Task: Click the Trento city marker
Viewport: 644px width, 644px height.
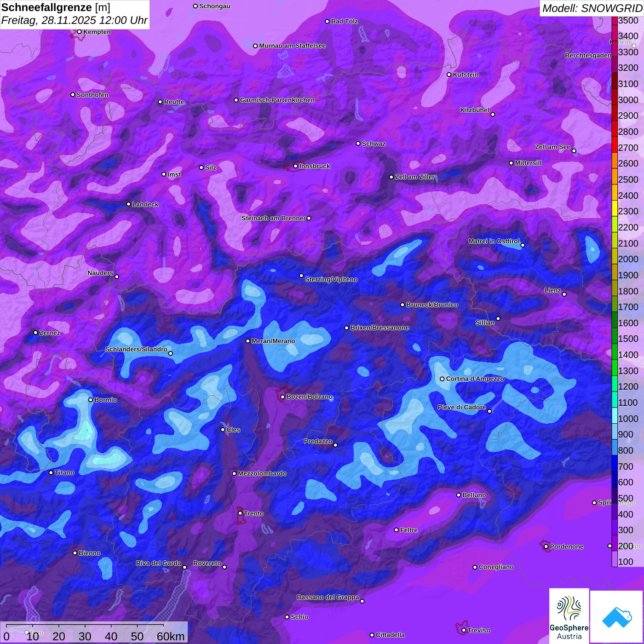Action: (240, 513)
